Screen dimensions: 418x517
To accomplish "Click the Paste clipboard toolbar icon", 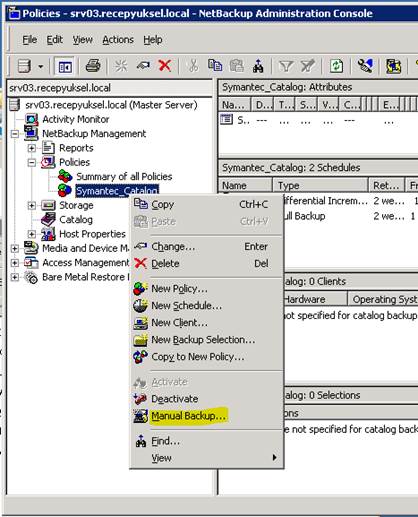I will pyautogui.click(x=237, y=65).
